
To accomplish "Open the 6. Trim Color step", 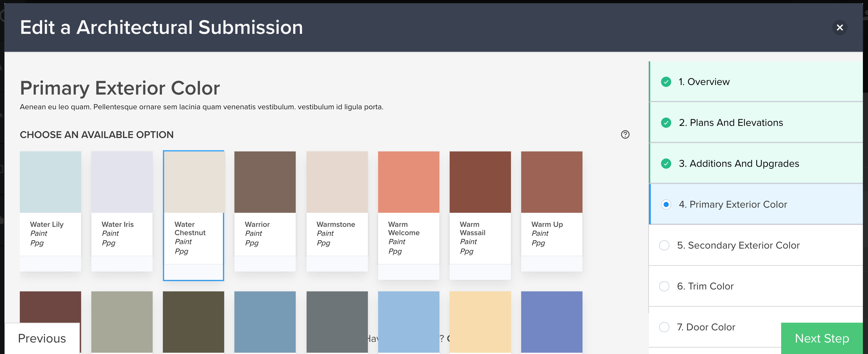I will [x=705, y=286].
